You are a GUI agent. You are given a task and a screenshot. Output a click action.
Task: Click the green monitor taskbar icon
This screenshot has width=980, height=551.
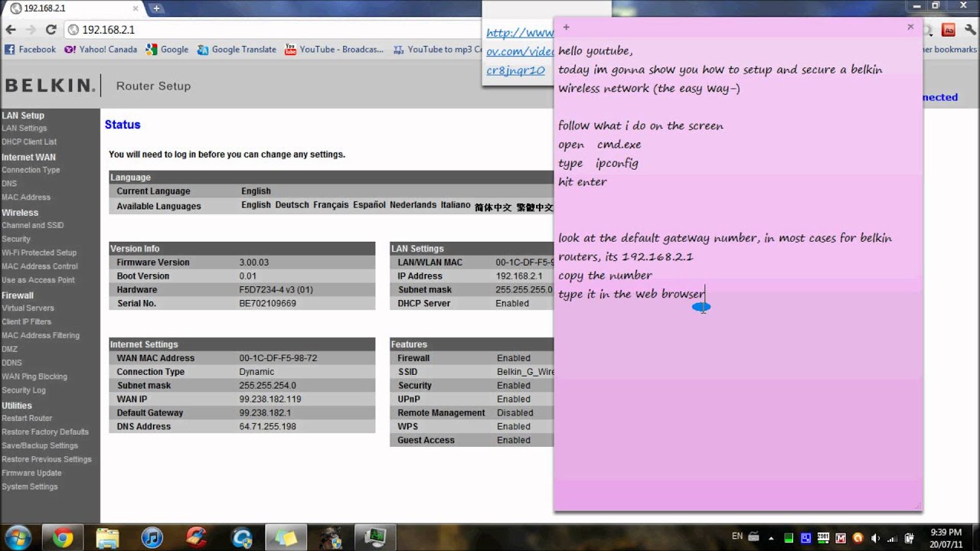coord(375,538)
